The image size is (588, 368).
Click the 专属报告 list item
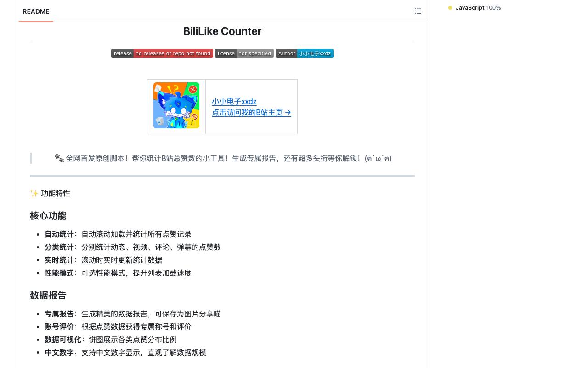[x=133, y=314]
